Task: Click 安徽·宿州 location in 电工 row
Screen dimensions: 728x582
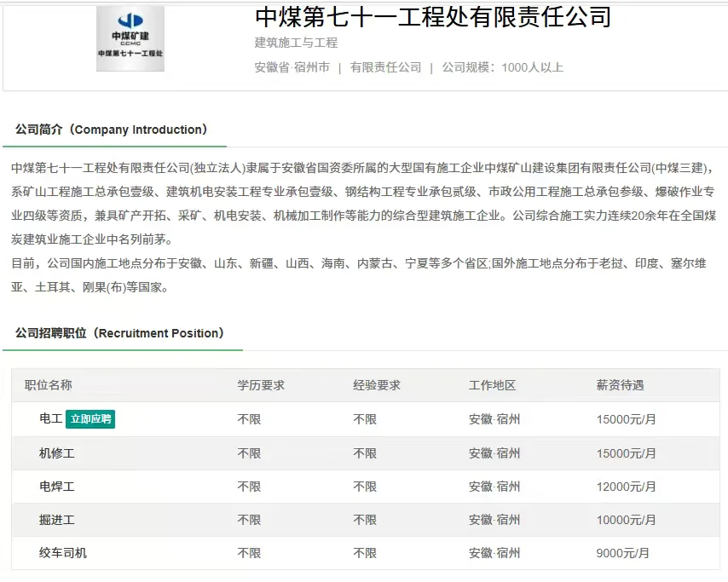Action: click(494, 419)
